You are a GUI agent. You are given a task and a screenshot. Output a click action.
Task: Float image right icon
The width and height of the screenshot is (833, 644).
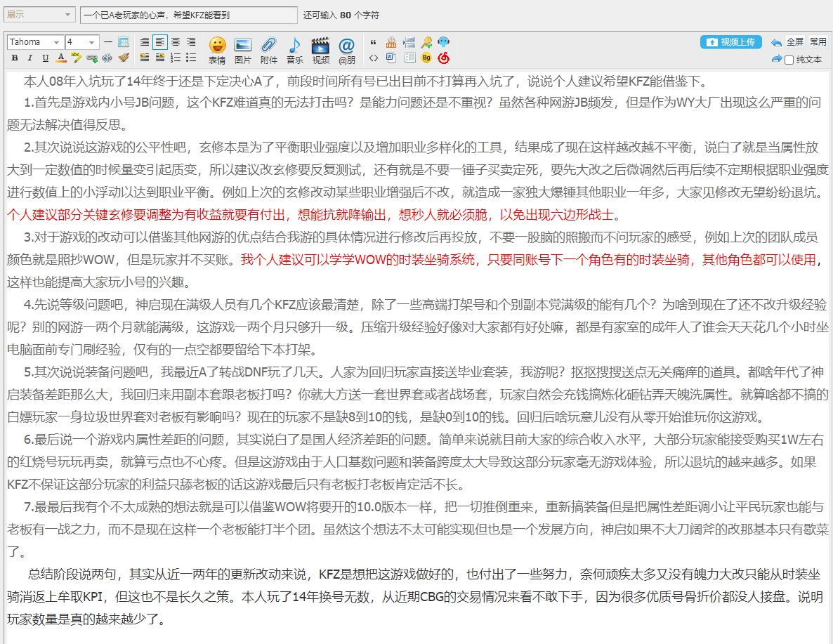click(x=160, y=58)
